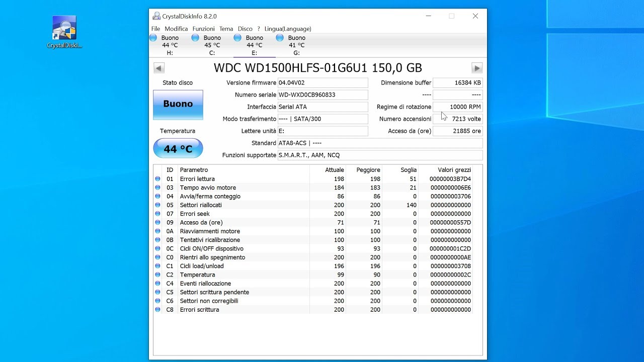Select disk G: status orb
Image resolution: width=644 pixels, height=362 pixels.
pyautogui.click(x=280, y=38)
